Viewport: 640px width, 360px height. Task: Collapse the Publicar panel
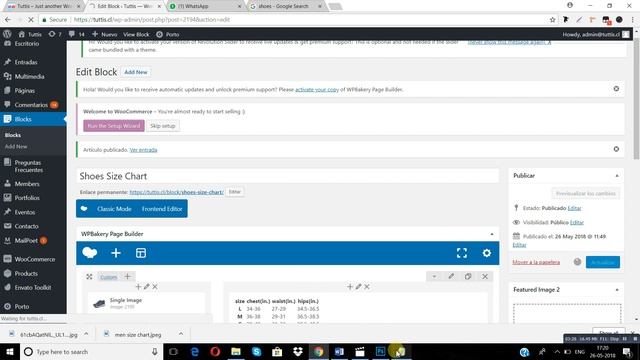(617, 176)
